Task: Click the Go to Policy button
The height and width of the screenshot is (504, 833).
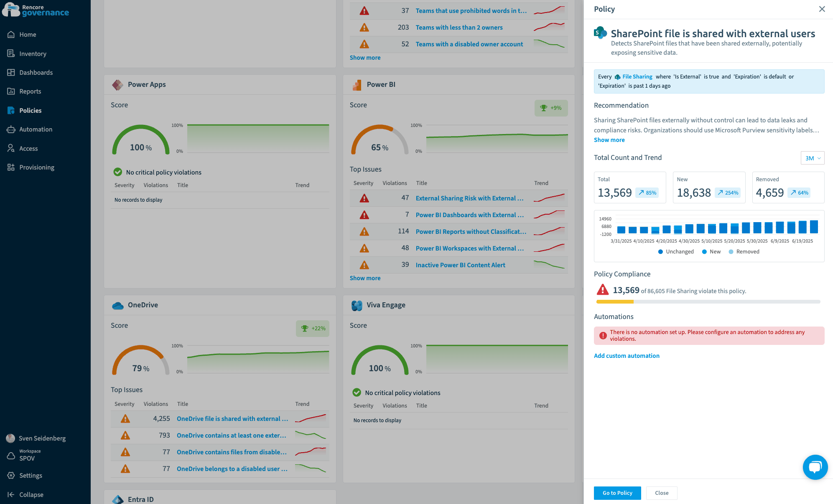Action: 617,493
